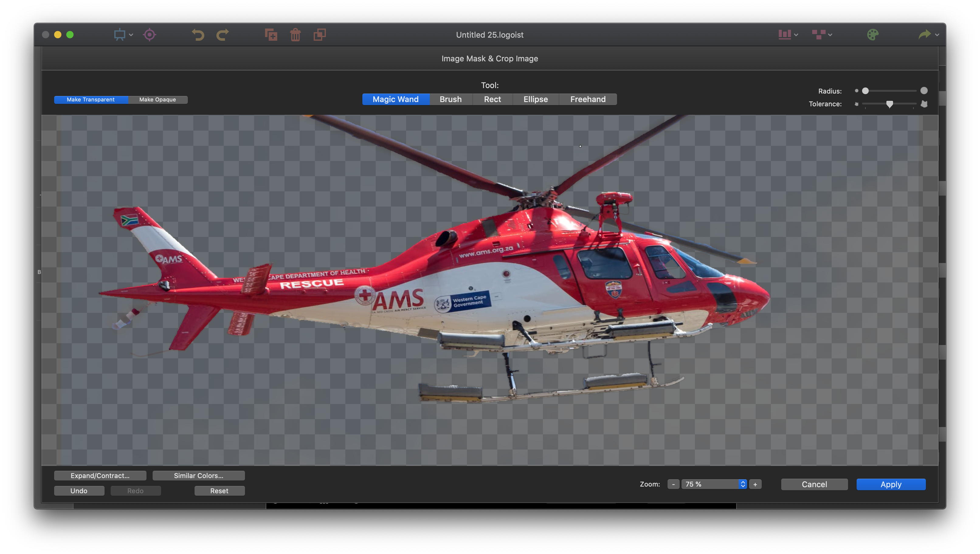Image resolution: width=980 pixels, height=554 pixels.
Task: Choose the Brush tool
Action: (x=451, y=99)
